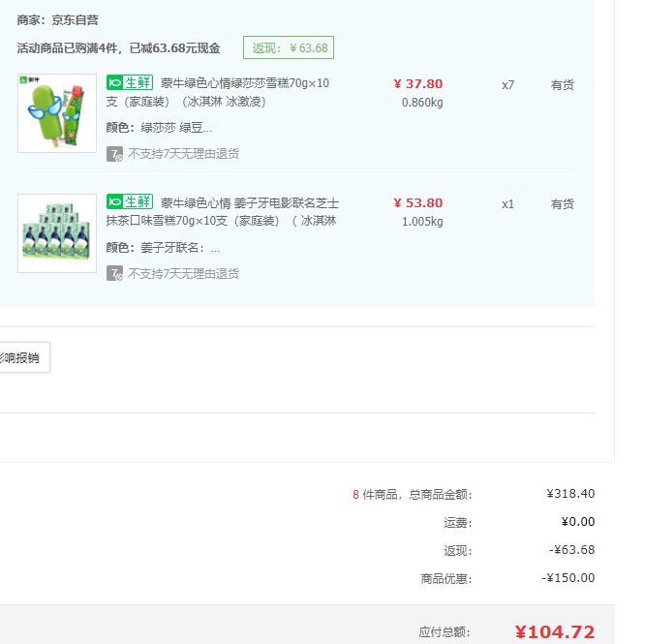This screenshot has height=644, width=645.
Task: Click the x7 quantity text
Action: pyautogui.click(x=508, y=85)
